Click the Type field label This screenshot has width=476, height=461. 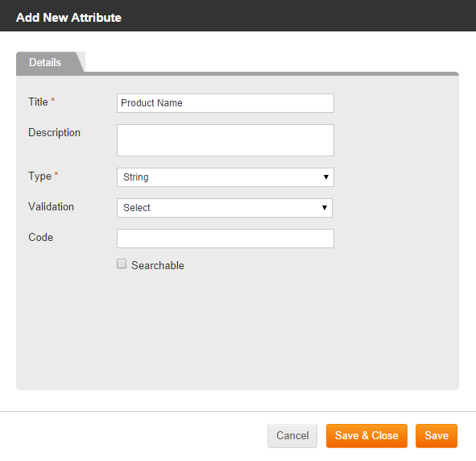coord(39,177)
